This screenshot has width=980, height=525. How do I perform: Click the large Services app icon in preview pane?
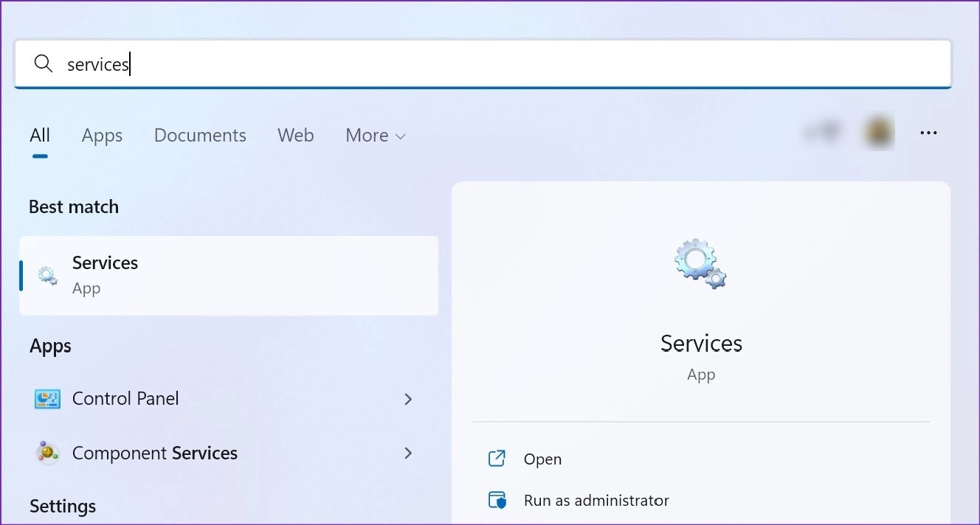[700, 263]
